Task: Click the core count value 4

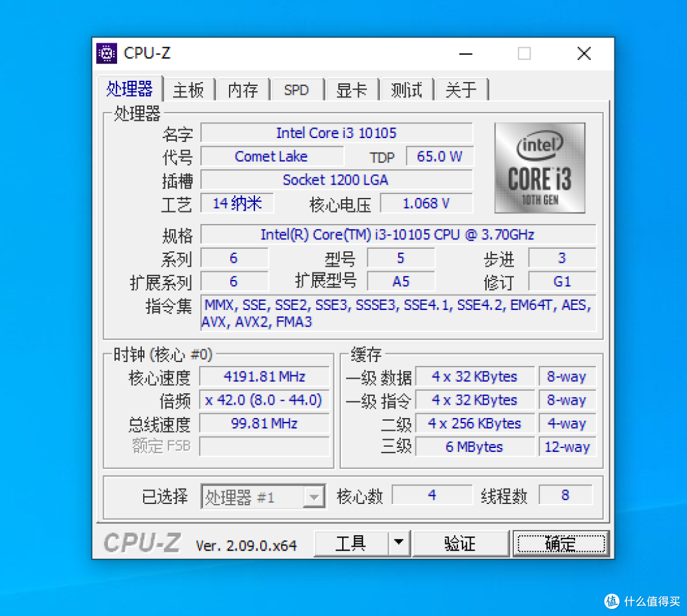Action: (432, 495)
